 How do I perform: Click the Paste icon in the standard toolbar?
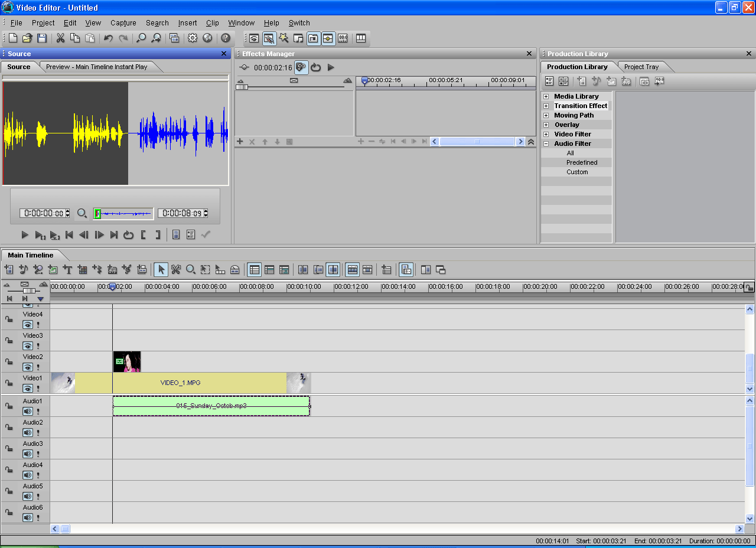pos(90,38)
